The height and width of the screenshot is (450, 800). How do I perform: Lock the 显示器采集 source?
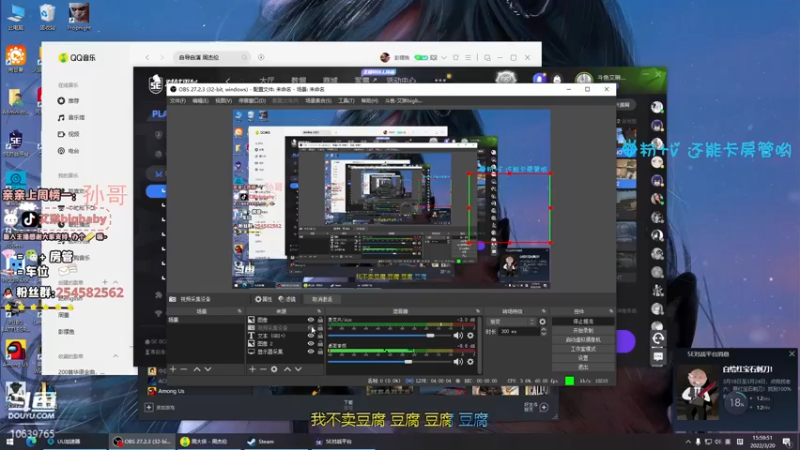click(320, 352)
